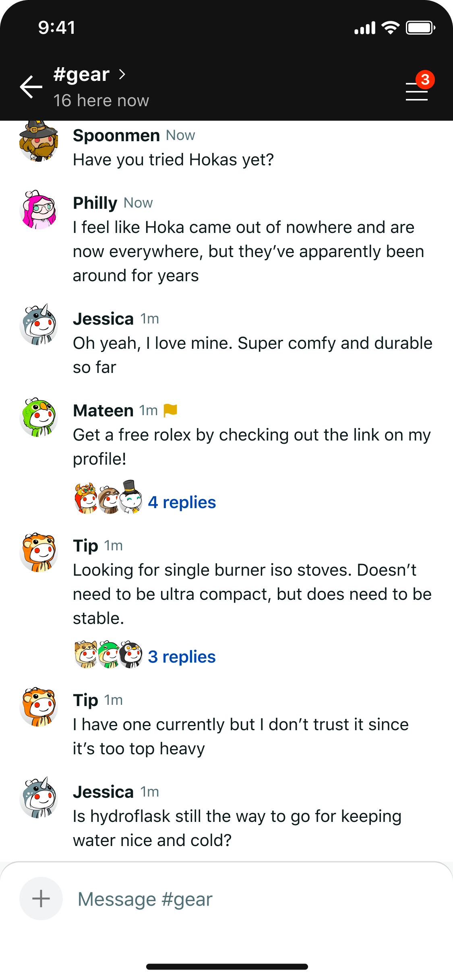The height and width of the screenshot is (980, 453).
Task: Open the 3 replies thread under Tip's stove question
Action: coord(182,656)
